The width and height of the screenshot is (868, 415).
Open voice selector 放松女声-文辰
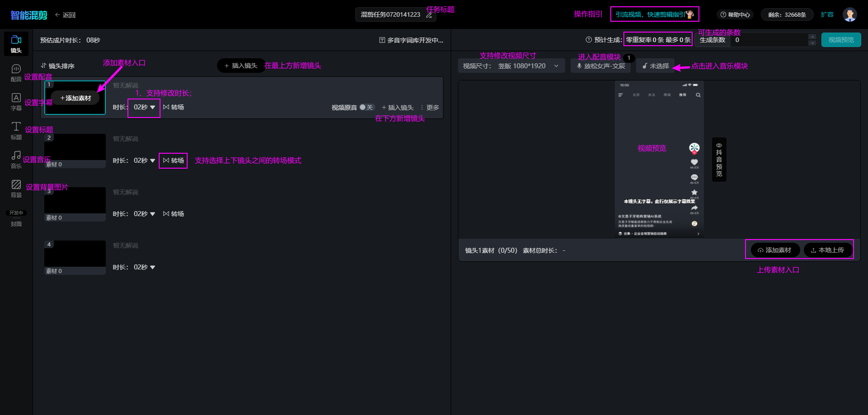click(x=600, y=66)
